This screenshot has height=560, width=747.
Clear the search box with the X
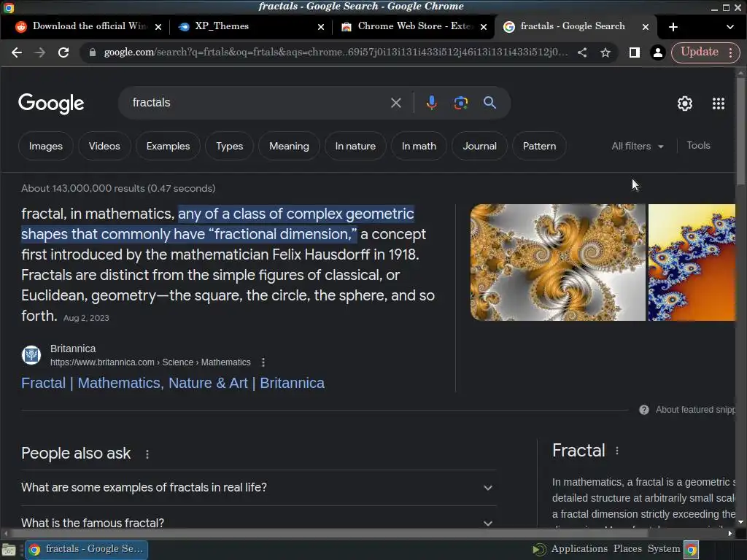[396, 103]
